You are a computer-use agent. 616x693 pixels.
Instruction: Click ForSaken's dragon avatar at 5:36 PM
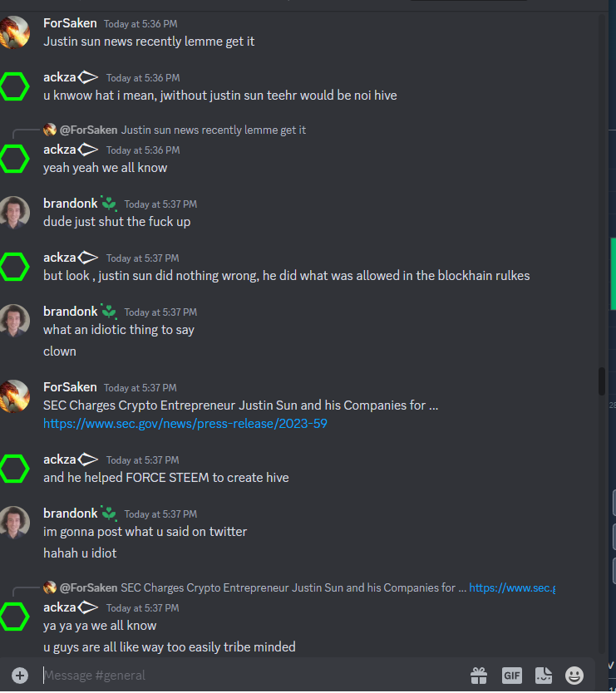tap(15, 32)
